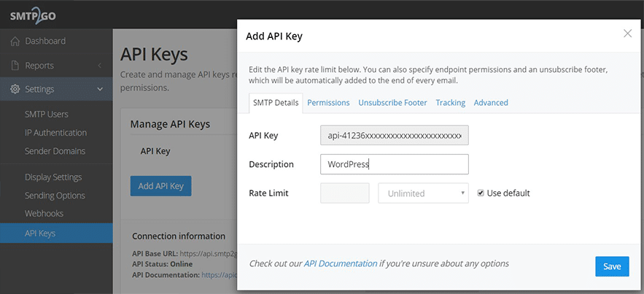Switch to the Permissions tab
The height and width of the screenshot is (294, 644).
click(328, 103)
